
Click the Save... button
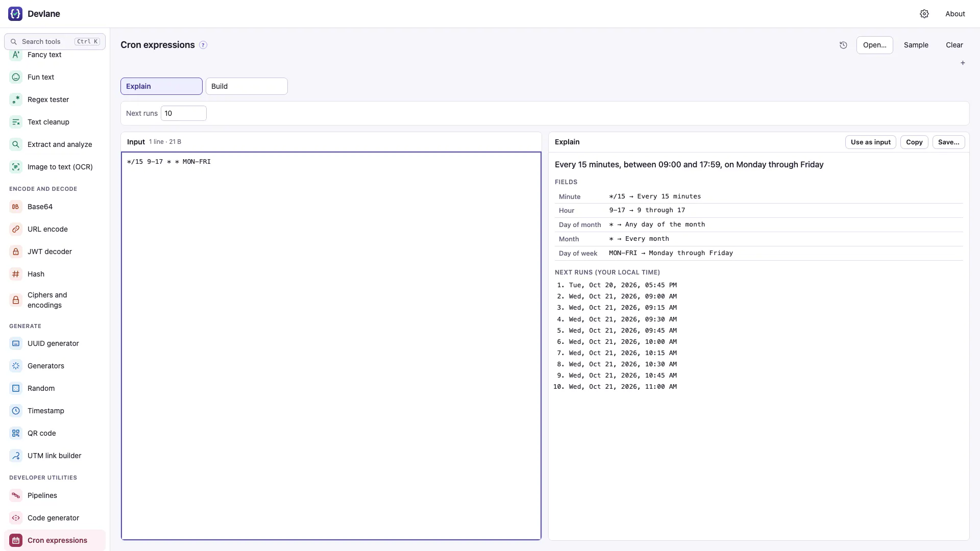pyautogui.click(x=948, y=142)
